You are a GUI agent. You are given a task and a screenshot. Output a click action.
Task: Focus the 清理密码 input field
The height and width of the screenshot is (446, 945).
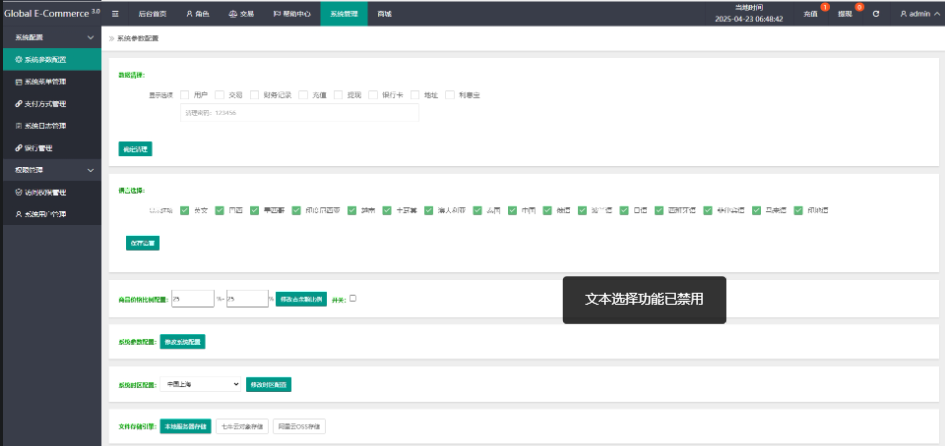tap(300, 113)
